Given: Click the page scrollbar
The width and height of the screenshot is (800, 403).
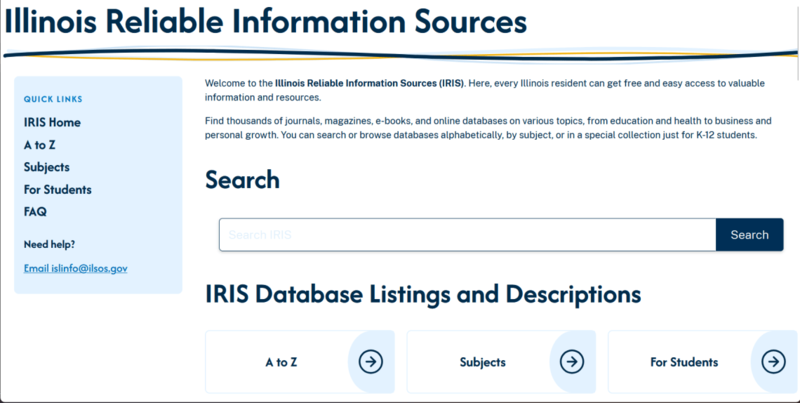Looking at the screenshot, I should [x=797, y=41].
